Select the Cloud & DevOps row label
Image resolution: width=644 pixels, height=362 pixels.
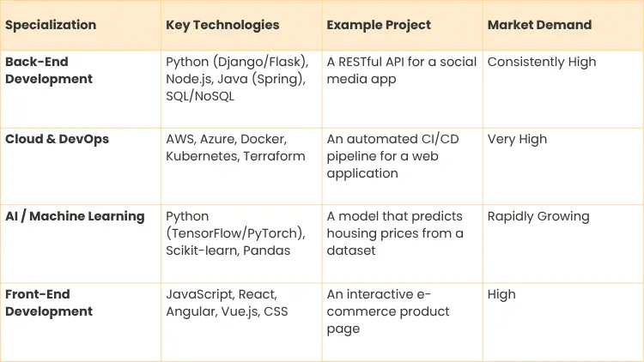click(57, 139)
